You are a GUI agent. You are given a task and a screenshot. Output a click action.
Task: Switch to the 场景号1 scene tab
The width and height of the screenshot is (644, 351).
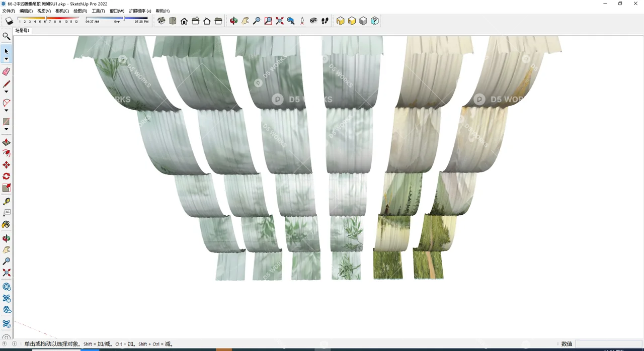coord(22,30)
